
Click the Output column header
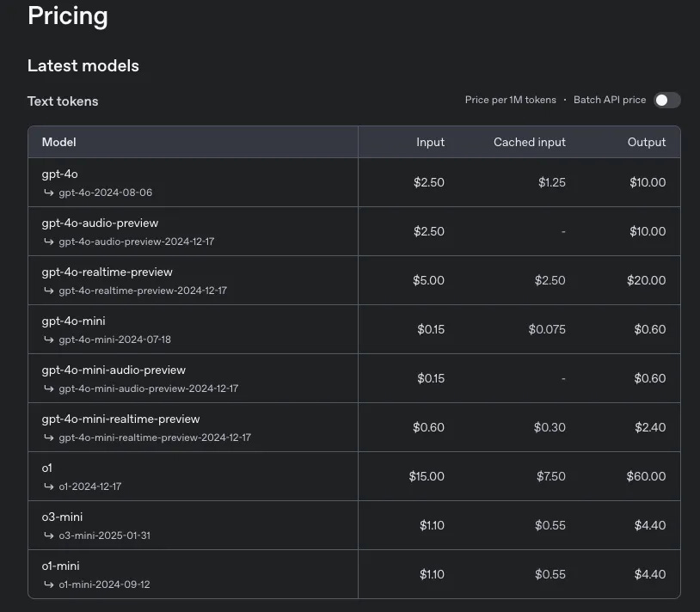coord(647,142)
